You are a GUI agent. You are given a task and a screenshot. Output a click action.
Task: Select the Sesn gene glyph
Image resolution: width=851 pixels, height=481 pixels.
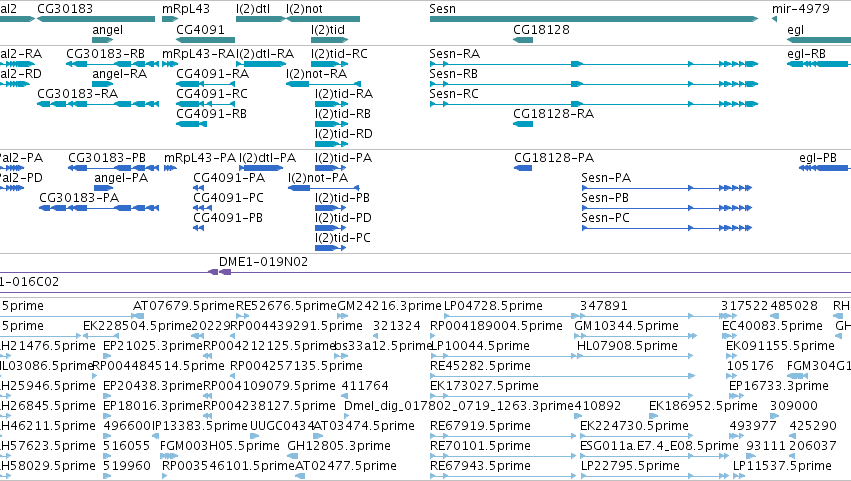[x=594, y=19]
